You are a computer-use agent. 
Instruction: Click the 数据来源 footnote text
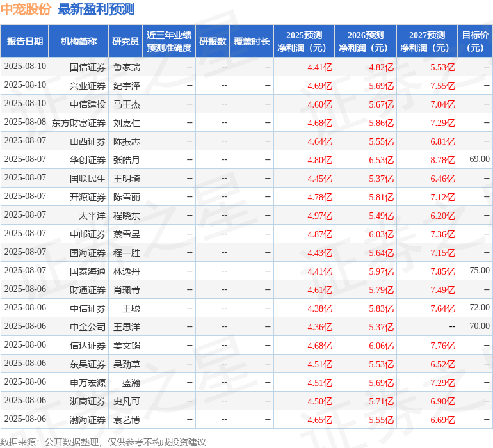click(103, 442)
